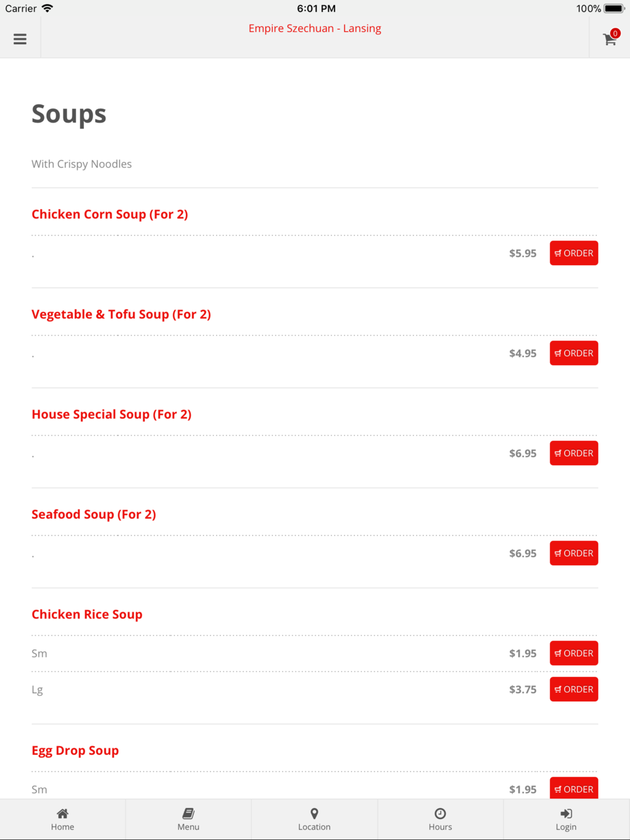Order Seafood Soup (For 2)
Image resolution: width=630 pixels, height=840 pixels.
coord(574,553)
